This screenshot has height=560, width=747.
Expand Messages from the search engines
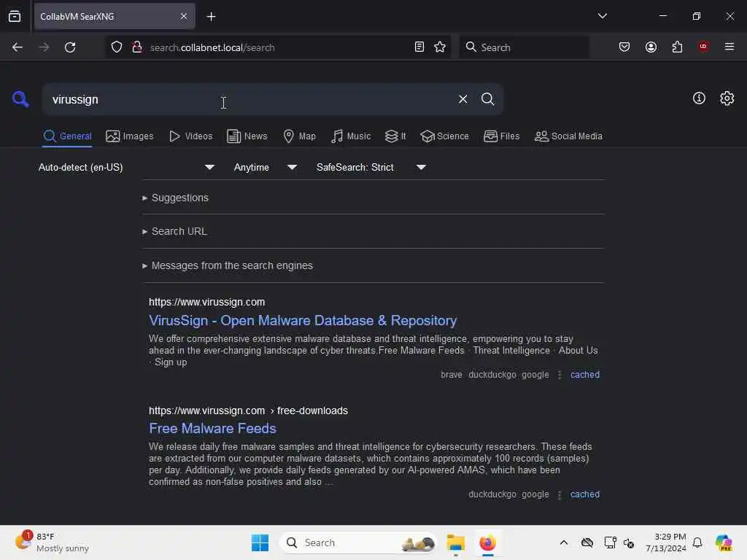pyautogui.click(x=228, y=265)
